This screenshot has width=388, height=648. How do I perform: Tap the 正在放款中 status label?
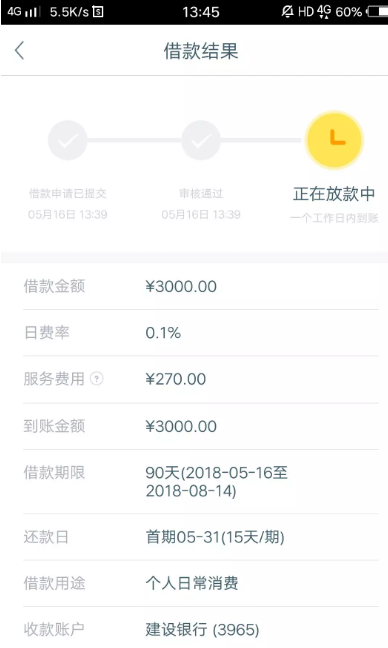tap(334, 194)
